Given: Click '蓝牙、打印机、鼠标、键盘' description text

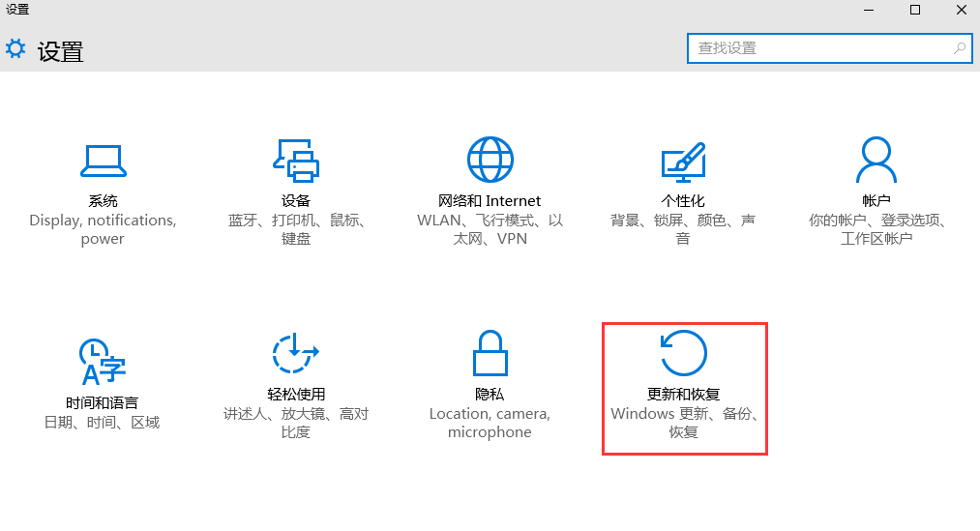Looking at the screenshot, I should pyautogui.click(x=296, y=229).
